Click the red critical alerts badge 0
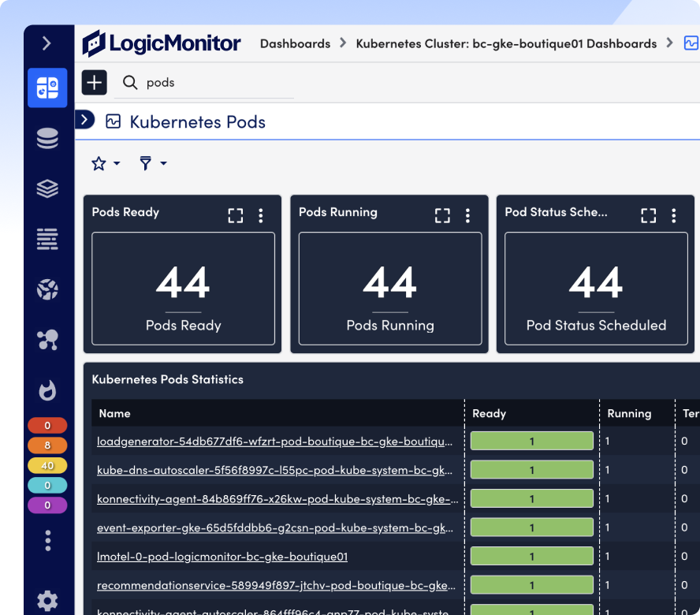This screenshot has width=700, height=615. coord(47,426)
